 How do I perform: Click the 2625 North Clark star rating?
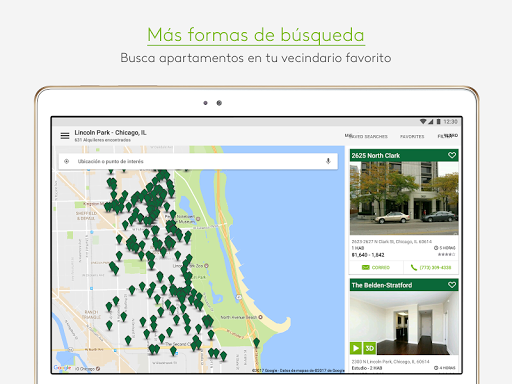click(446, 255)
